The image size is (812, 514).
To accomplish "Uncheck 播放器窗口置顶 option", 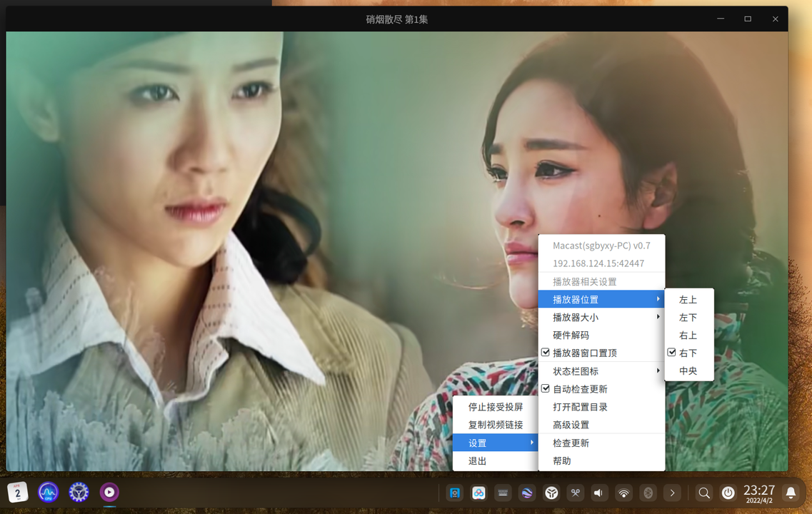I will pos(602,353).
